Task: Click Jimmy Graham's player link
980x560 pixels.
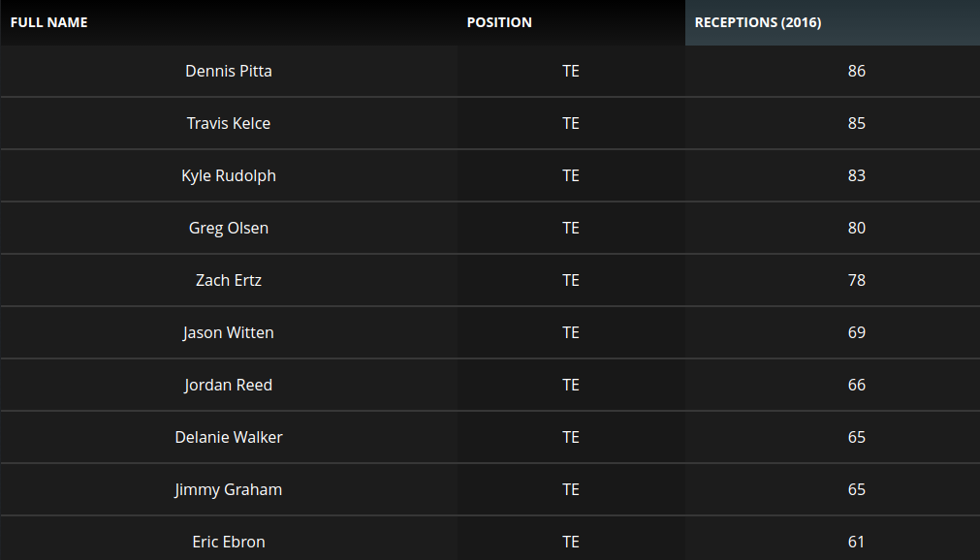Action: 228,489
